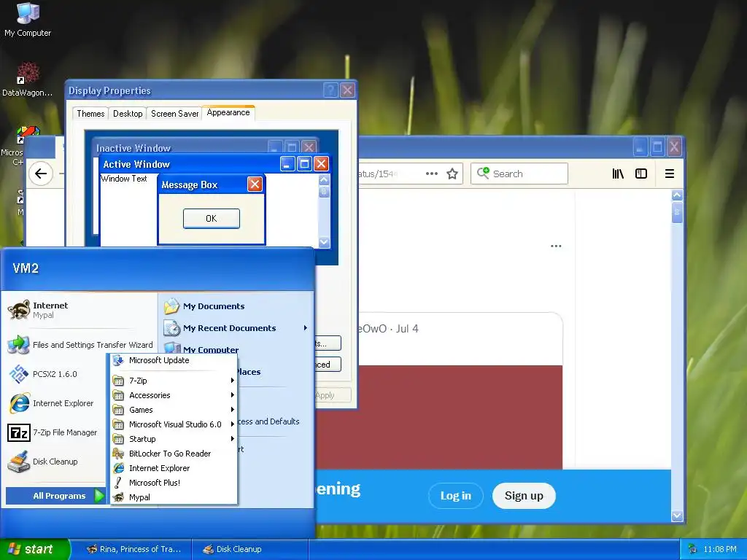Switch to the Screen Saver tab

[174, 114]
